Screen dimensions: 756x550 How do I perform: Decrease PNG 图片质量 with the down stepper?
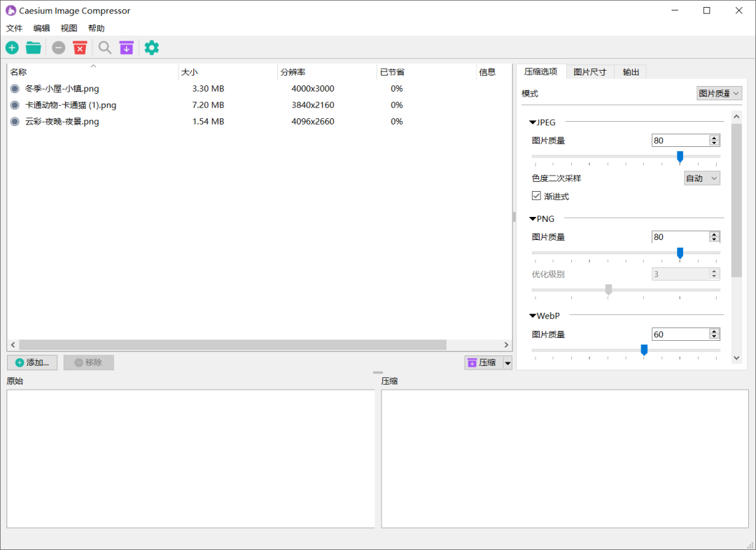pos(715,239)
